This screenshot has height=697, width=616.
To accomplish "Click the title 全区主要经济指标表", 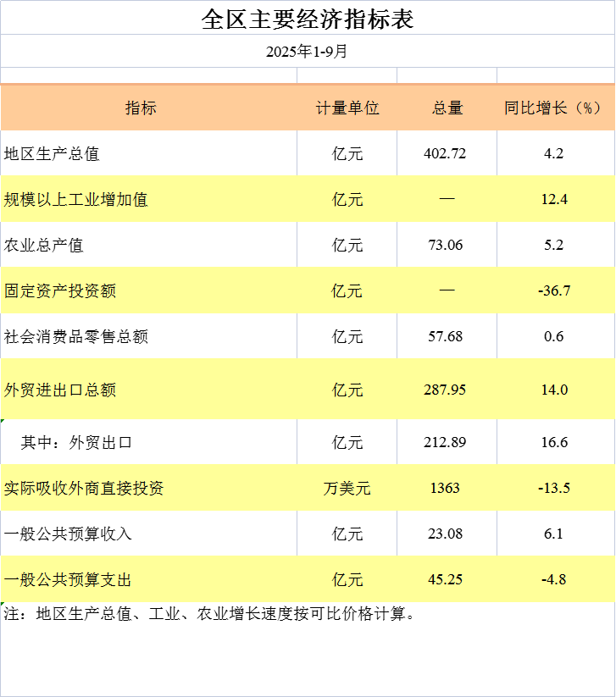I will tap(308, 18).
